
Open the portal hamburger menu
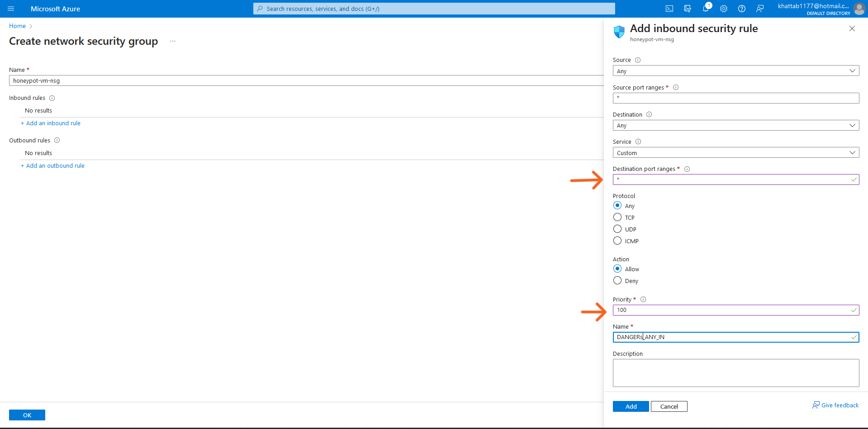coord(11,9)
